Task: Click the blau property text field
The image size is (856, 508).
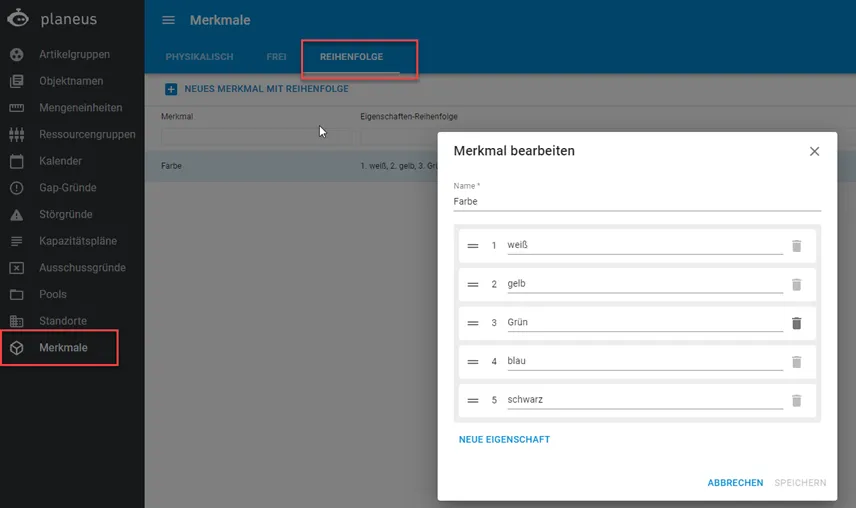Action: pyautogui.click(x=645, y=361)
